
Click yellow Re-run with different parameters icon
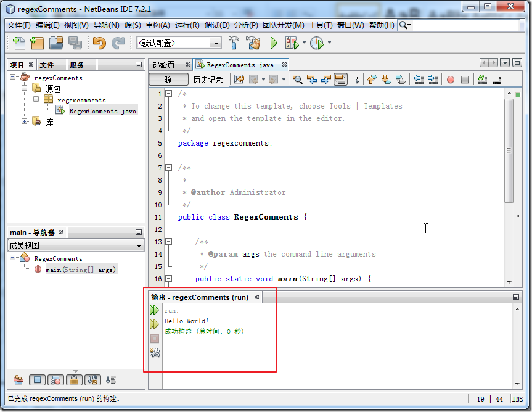click(x=154, y=324)
